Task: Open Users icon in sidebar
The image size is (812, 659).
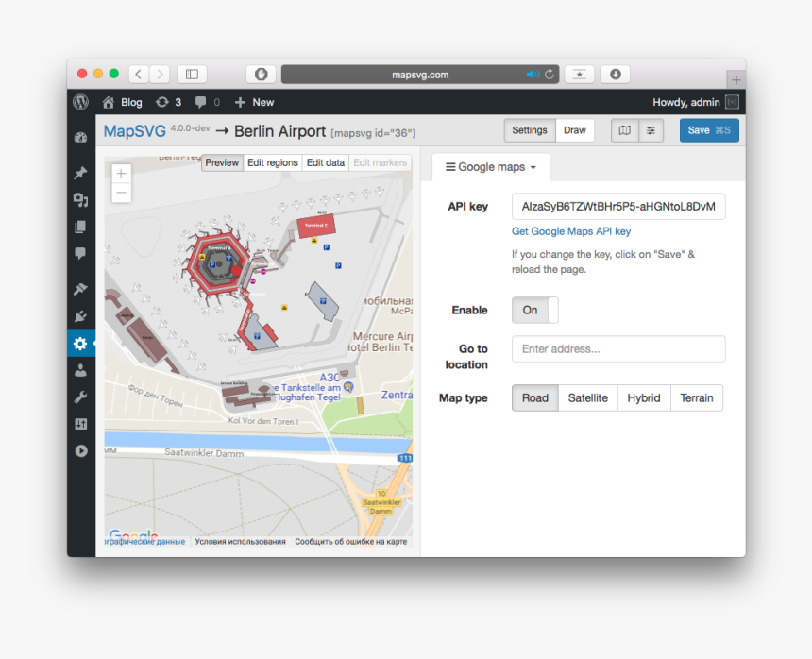Action: click(81, 370)
